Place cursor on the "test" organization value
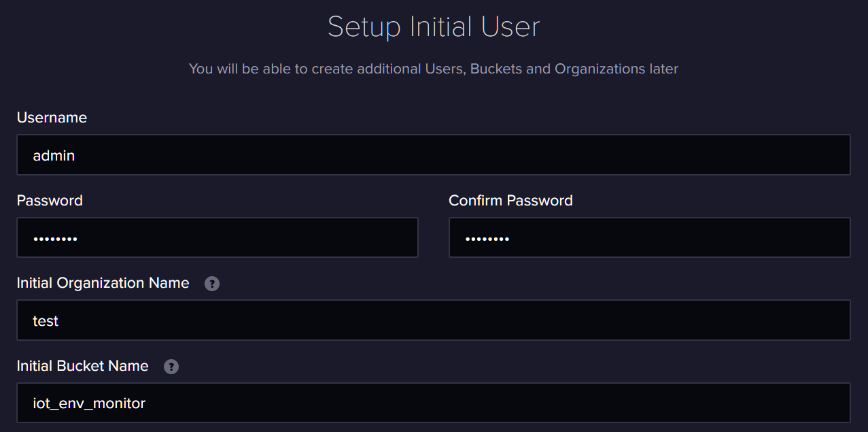Image resolution: width=868 pixels, height=432 pixels. tap(46, 321)
